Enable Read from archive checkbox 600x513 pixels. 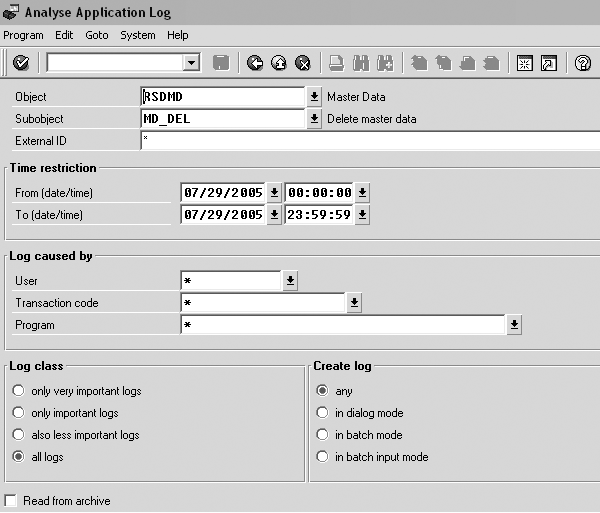pos(11,501)
